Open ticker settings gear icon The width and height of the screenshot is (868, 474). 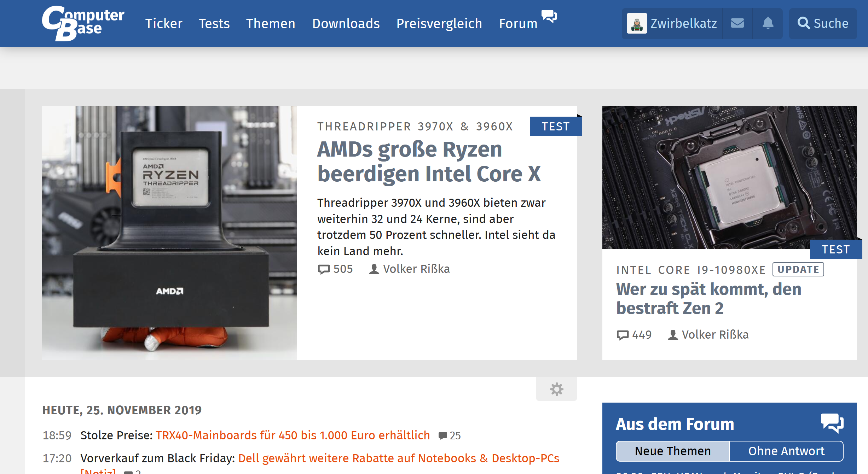[556, 389]
